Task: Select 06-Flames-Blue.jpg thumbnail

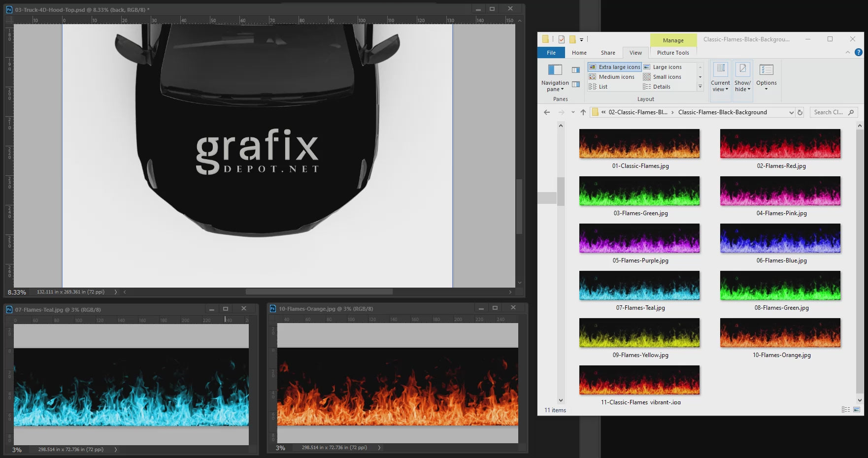Action: point(780,238)
